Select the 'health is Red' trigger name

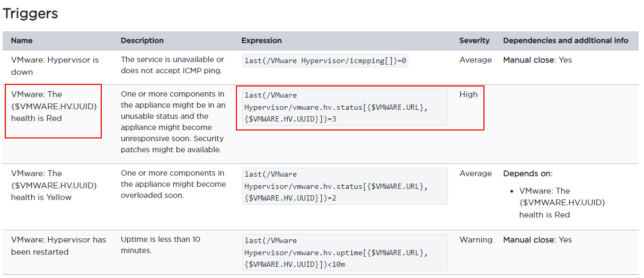click(x=54, y=106)
